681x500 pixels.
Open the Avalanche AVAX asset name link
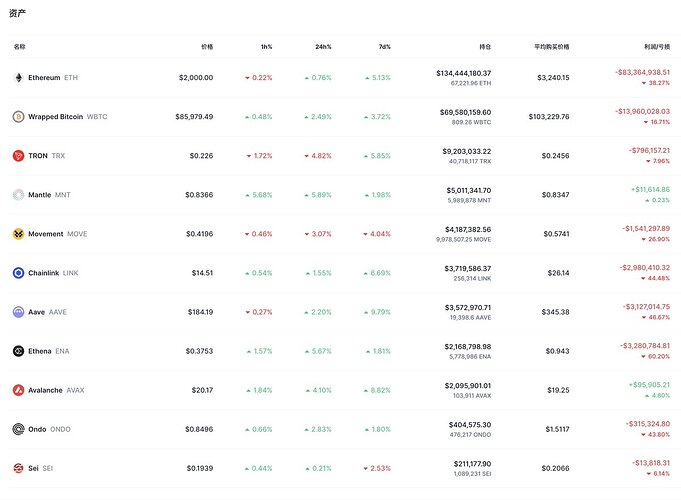pyautogui.click(x=56, y=391)
